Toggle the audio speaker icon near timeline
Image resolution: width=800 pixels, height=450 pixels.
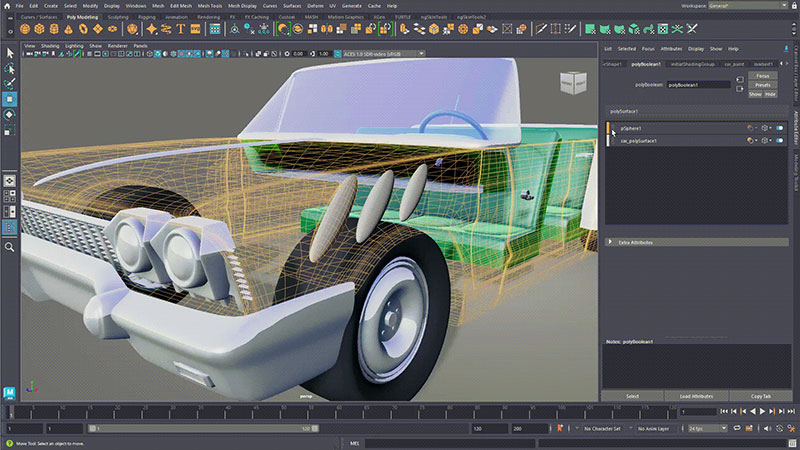[767, 429]
